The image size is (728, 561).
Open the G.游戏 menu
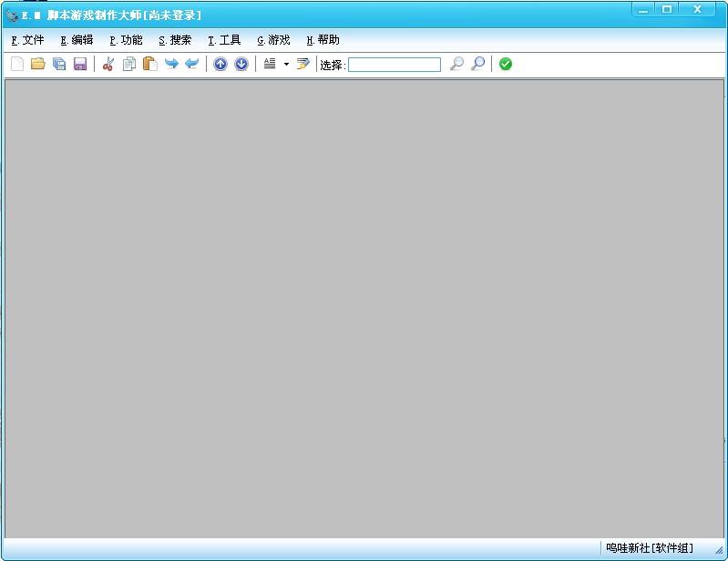[273, 40]
